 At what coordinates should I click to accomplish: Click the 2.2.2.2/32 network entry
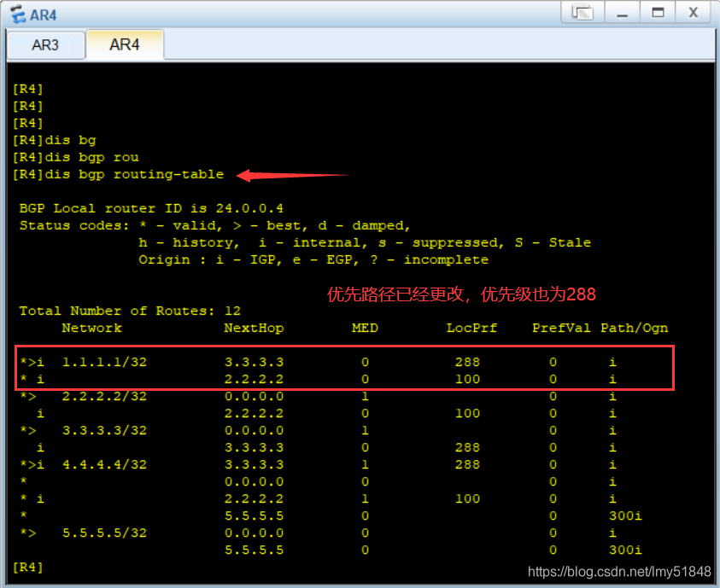105,396
